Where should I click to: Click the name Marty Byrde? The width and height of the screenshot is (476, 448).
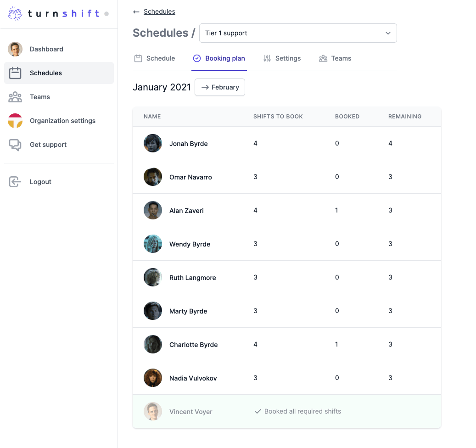[188, 311]
